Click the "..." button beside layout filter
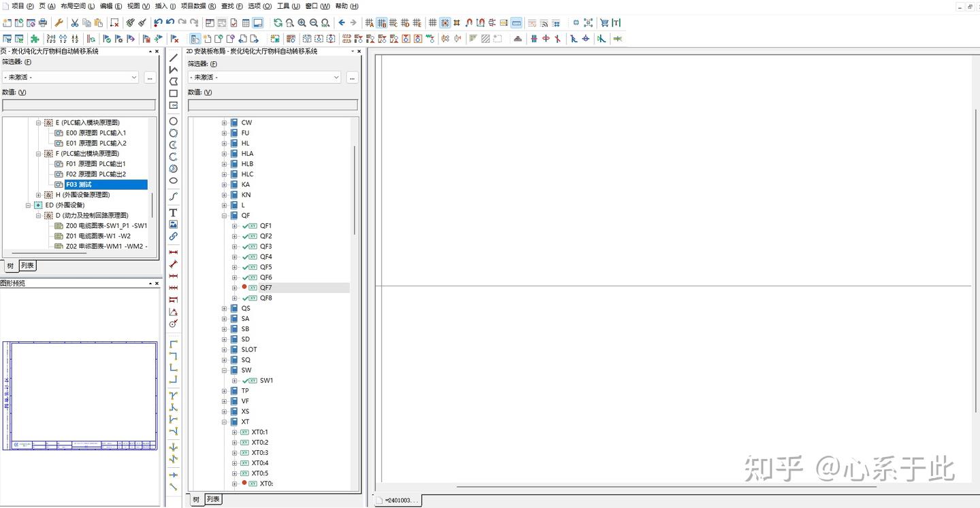 (x=353, y=78)
